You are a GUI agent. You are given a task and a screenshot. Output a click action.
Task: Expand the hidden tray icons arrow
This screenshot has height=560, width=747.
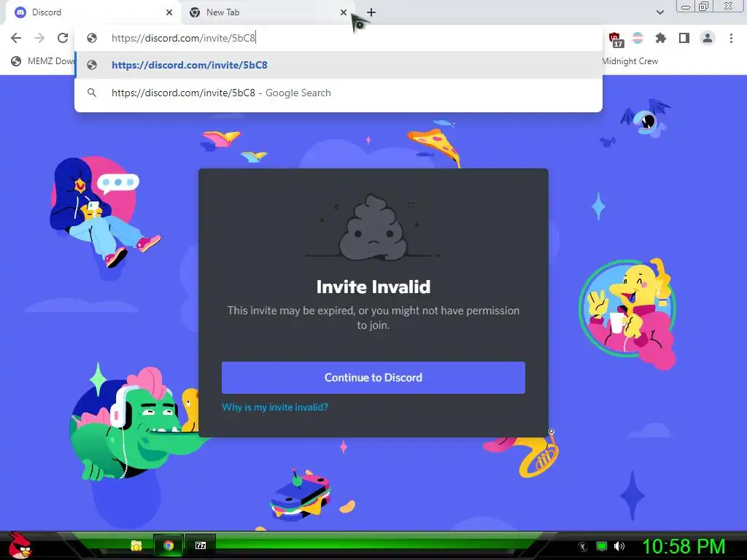click(583, 547)
